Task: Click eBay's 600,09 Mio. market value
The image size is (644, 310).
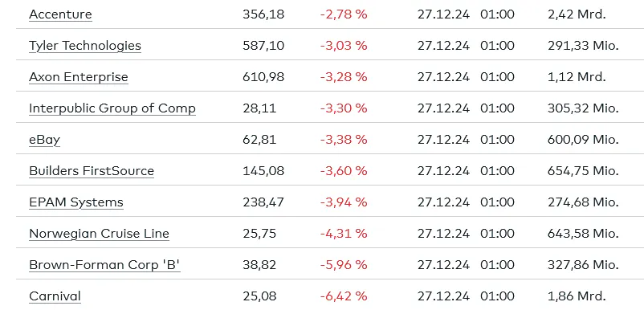Action: click(x=583, y=140)
